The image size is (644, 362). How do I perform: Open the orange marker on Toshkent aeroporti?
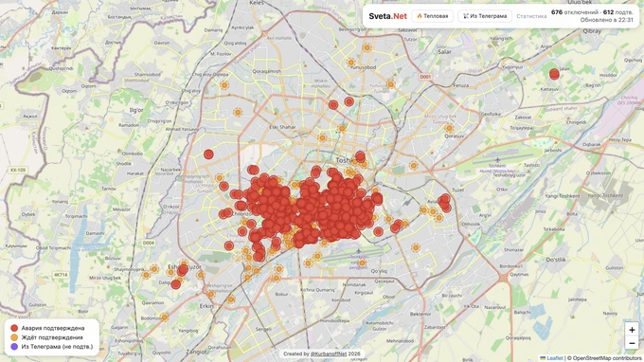(x=362, y=262)
